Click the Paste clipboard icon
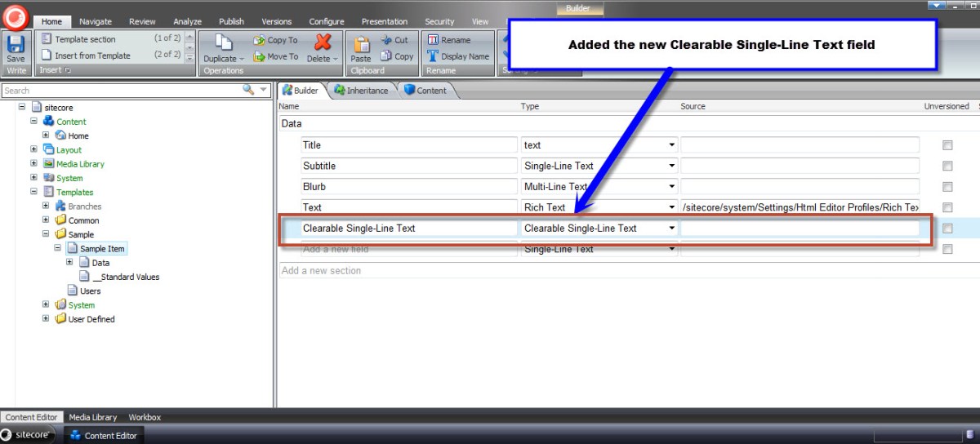Viewport: 980px width, 444px height. click(x=360, y=43)
